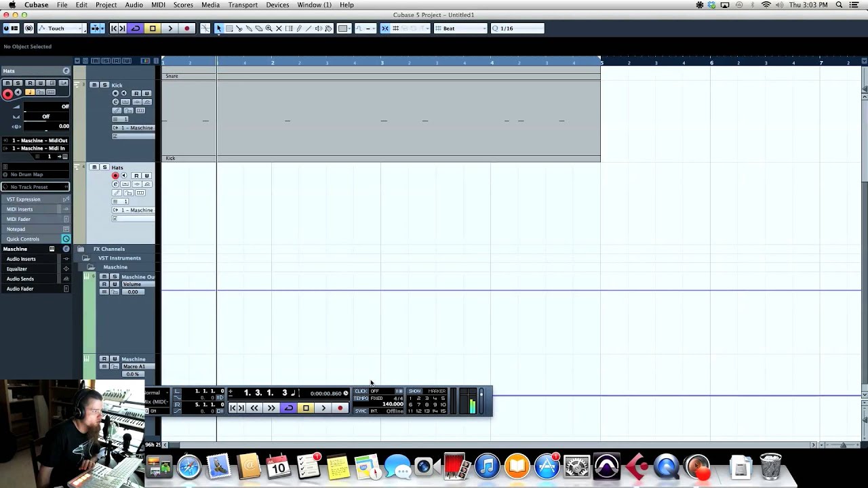Toggle monitor on the Kick track

pyautogui.click(x=123, y=94)
